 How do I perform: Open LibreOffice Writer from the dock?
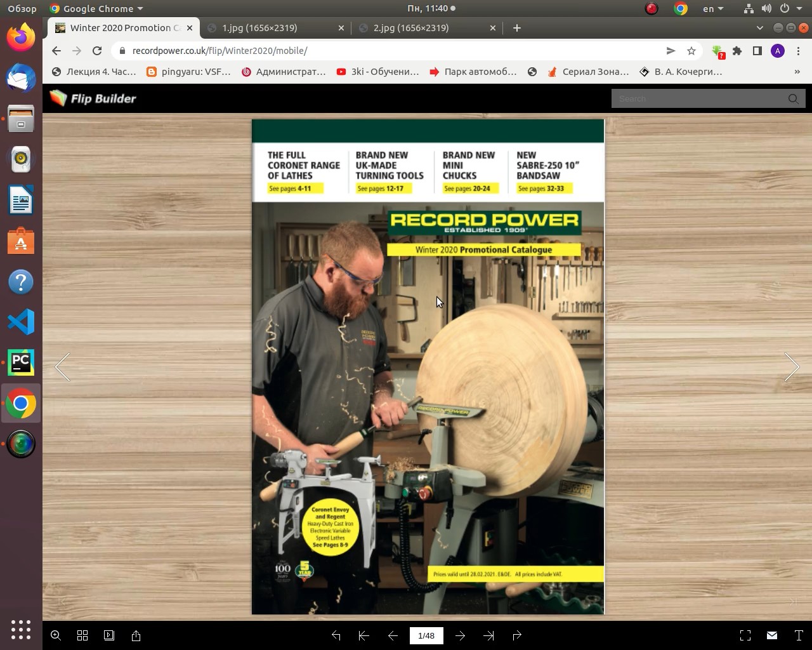coord(21,200)
